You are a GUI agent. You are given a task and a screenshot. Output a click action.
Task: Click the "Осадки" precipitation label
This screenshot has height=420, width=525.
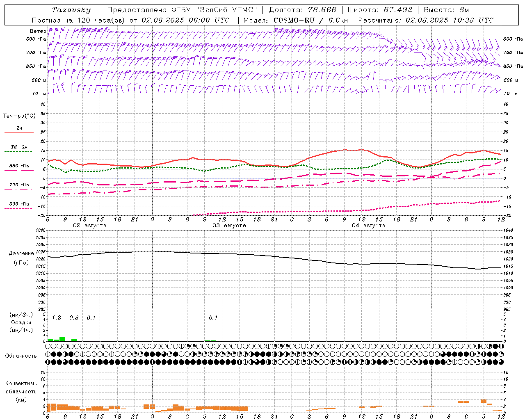tap(21, 322)
